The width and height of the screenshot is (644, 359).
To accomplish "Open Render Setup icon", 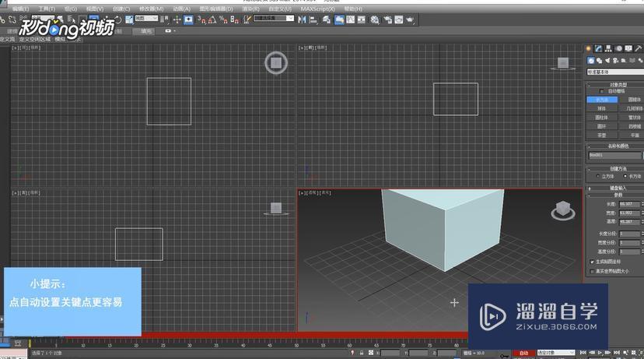I will (387, 19).
